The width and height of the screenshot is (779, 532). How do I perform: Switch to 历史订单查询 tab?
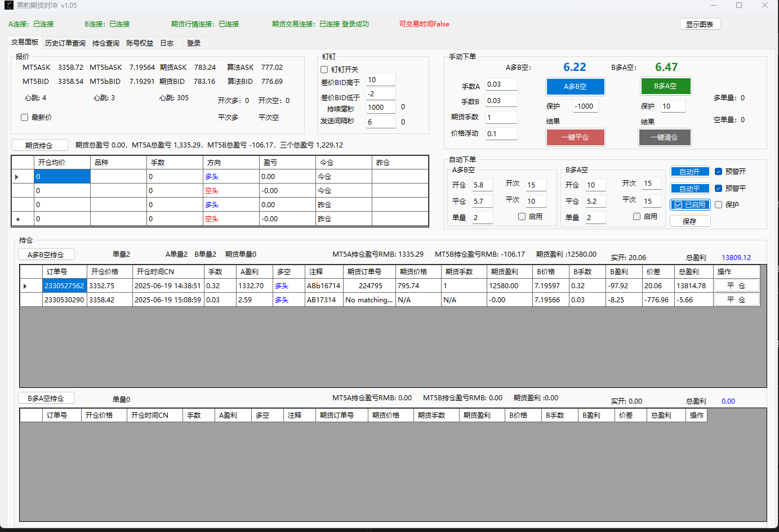[65, 43]
